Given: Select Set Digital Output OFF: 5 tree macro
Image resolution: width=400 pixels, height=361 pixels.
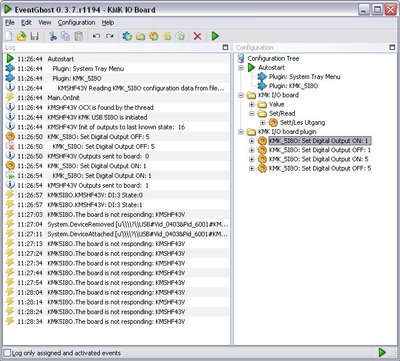Looking at the screenshot, I should 320,168.
